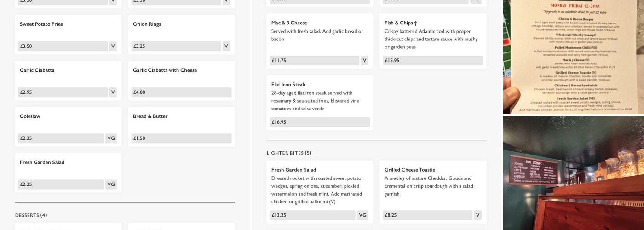Click the £15.95 Fish & Chips price bar
The image size is (644, 230).
(433, 60)
